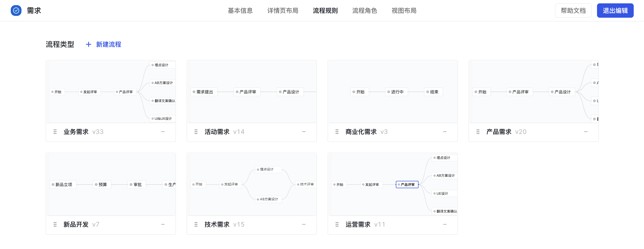Open the more options menu for 业务需求
The image size is (644, 249).
click(x=163, y=132)
